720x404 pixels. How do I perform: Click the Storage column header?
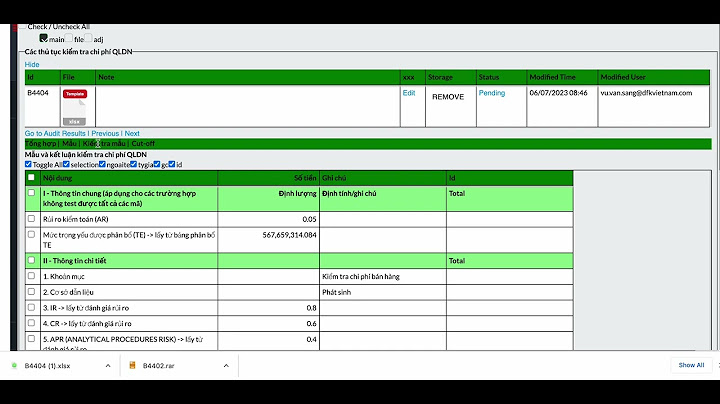pyautogui.click(x=450, y=77)
